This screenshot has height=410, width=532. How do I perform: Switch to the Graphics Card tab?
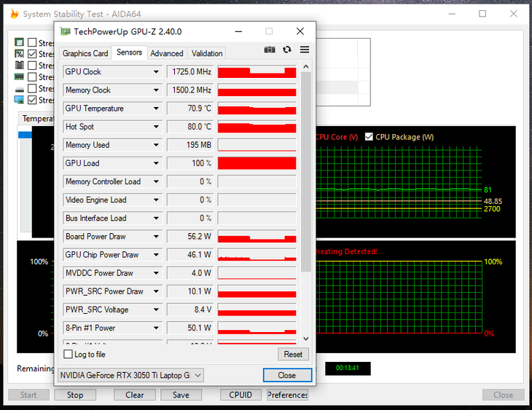[x=85, y=53]
